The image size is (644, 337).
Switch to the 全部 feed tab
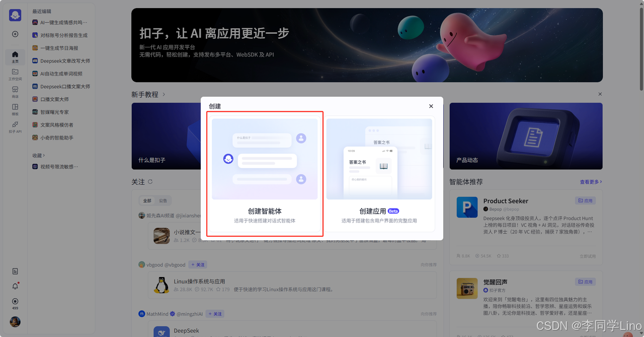(147, 200)
